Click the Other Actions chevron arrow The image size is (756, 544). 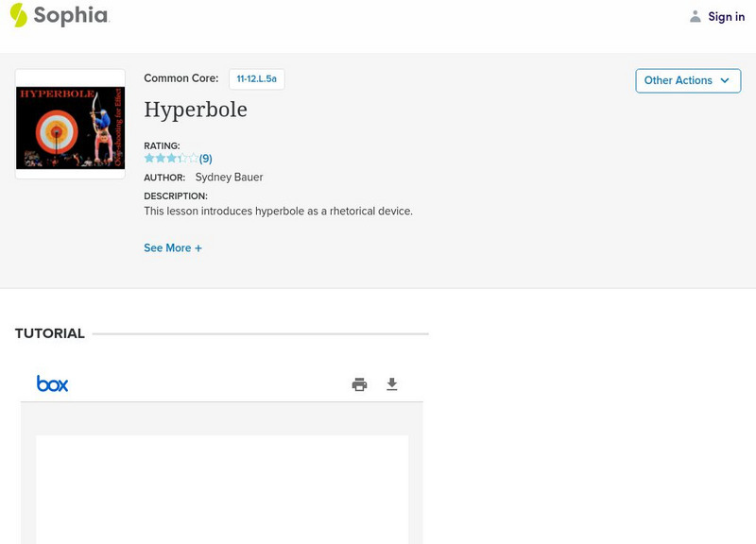[724, 80]
